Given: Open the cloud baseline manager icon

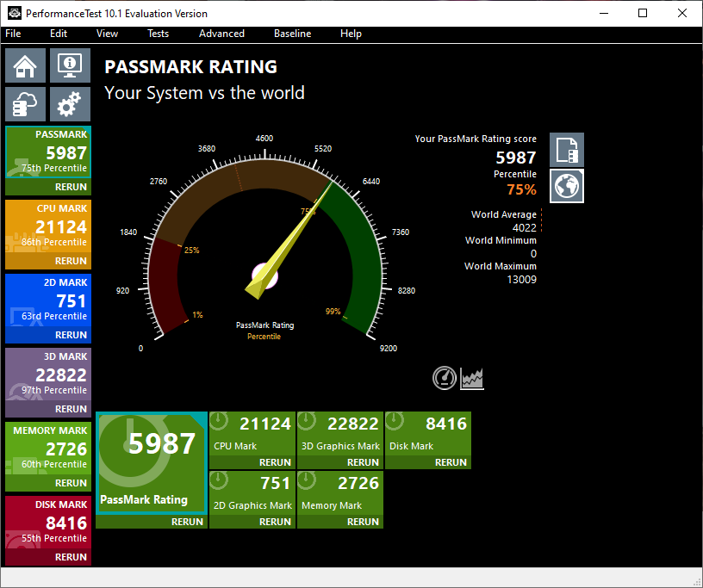Looking at the screenshot, I should click(x=25, y=104).
